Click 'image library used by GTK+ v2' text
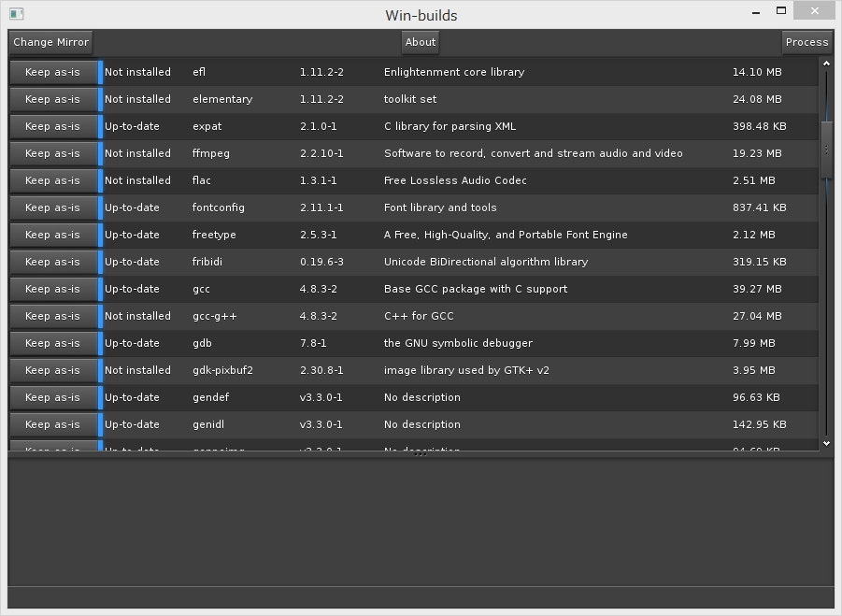Viewport: 842px width, 616px height. [466, 370]
